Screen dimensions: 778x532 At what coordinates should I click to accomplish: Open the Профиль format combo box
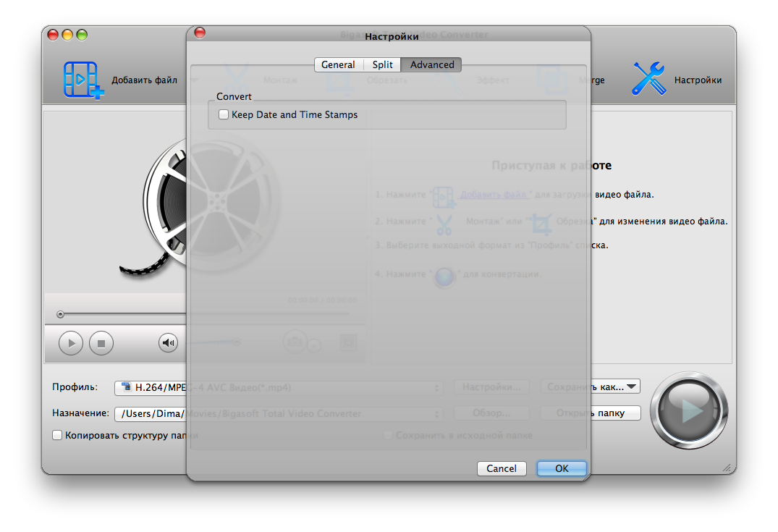pyautogui.click(x=279, y=387)
